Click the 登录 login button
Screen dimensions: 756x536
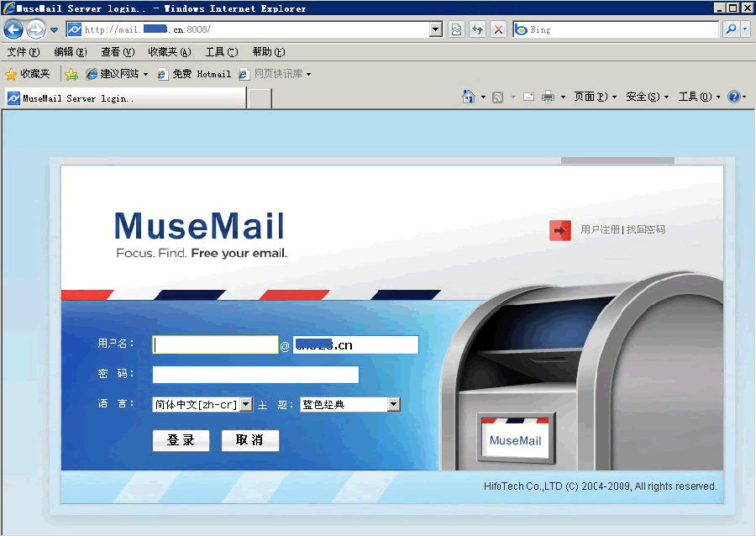(181, 440)
